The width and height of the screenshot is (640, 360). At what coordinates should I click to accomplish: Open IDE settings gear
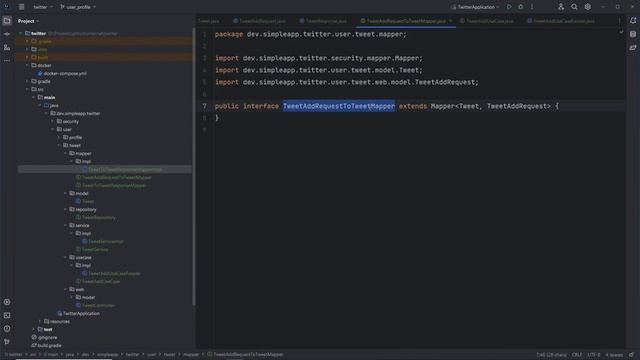[587, 7]
